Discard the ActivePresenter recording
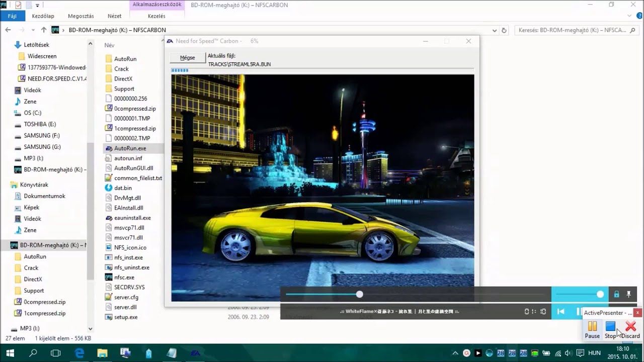 [630, 329]
